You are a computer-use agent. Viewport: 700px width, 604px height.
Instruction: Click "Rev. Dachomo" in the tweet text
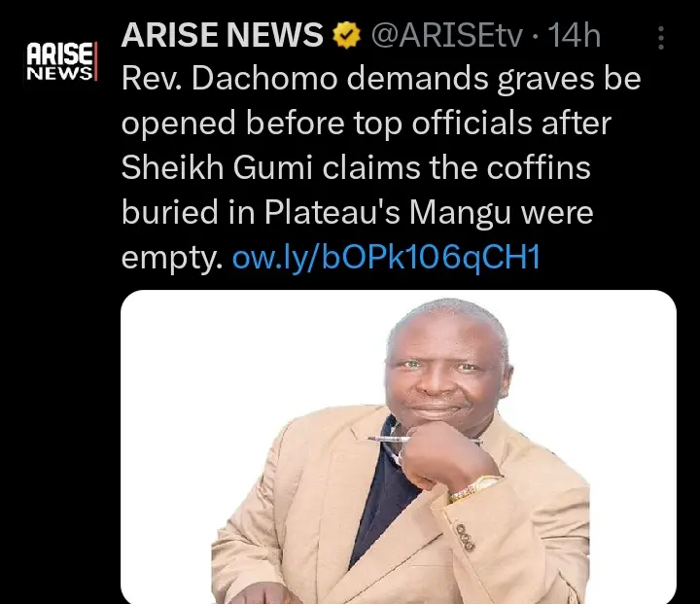(229, 79)
